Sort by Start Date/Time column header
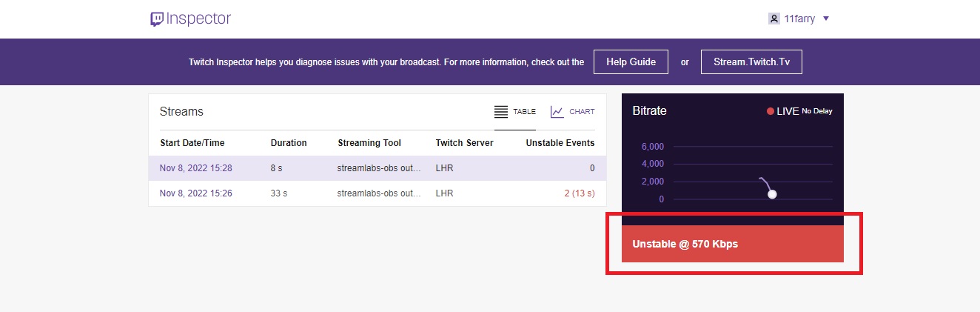The width and height of the screenshot is (980, 312). coord(192,143)
